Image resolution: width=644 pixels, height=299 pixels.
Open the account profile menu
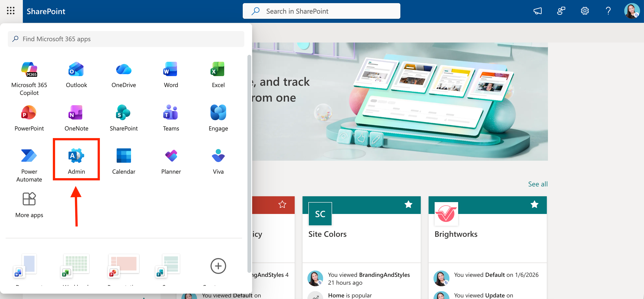click(631, 11)
